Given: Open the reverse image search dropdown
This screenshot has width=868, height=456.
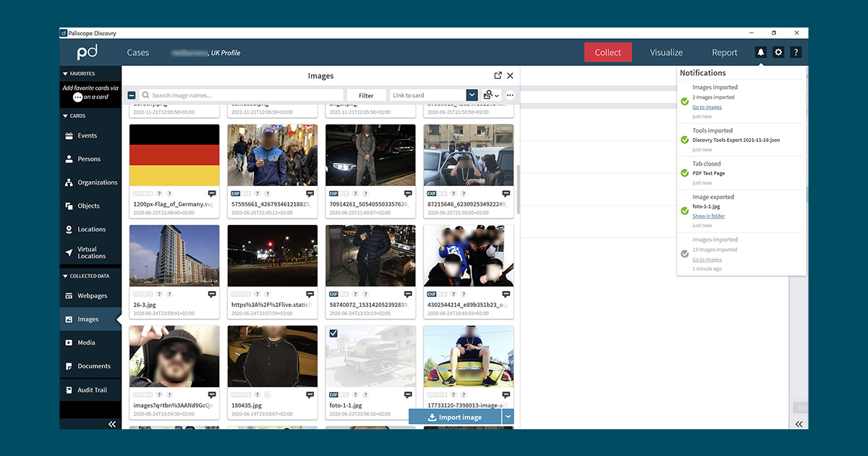Looking at the screenshot, I should (492, 95).
